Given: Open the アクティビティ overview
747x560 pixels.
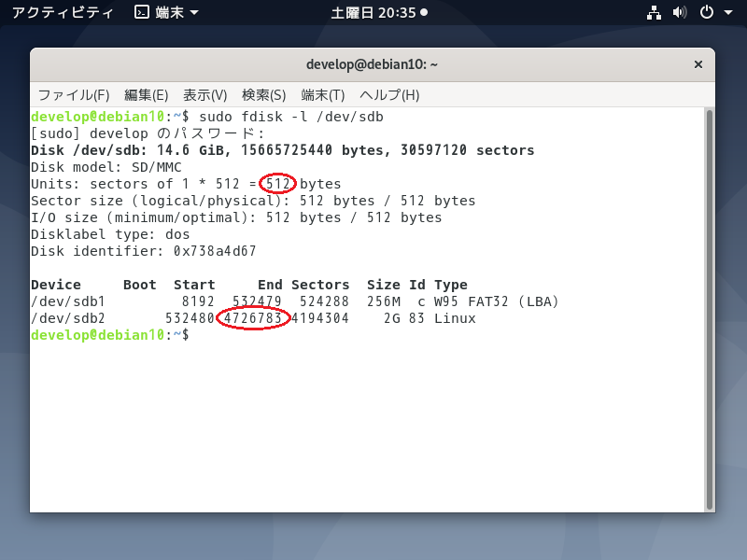Looking at the screenshot, I should (x=63, y=12).
